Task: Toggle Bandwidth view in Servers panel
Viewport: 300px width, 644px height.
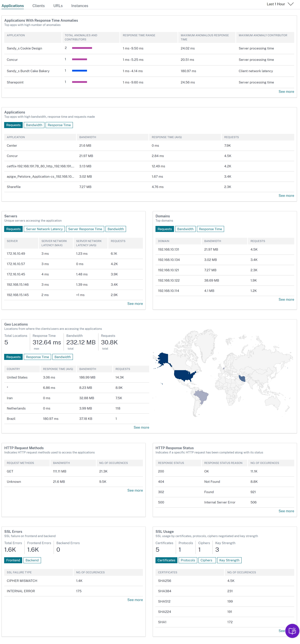Action: pos(115,229)
